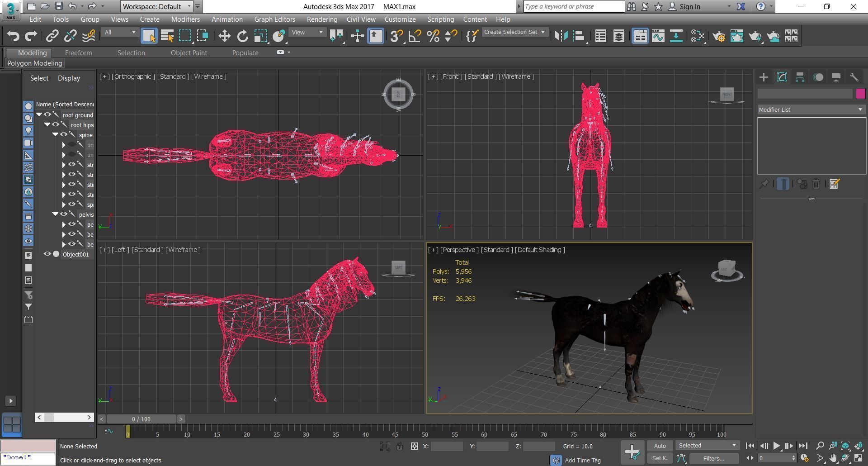Screen dimensions: 868x466
Task: Select the Rectangular Selection Region tool
Action: coord(185,36)
